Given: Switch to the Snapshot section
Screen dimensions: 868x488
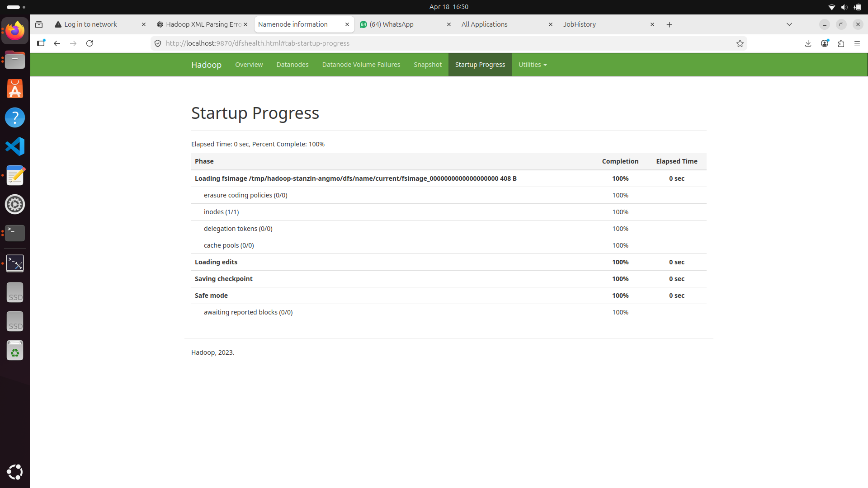Looking at the screenshot, I should 427,64.
